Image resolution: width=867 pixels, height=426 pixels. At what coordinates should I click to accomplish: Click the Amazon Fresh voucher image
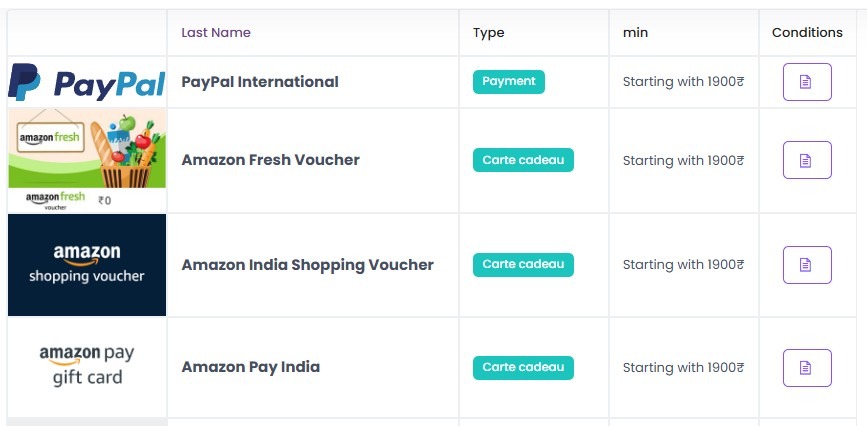87,160
